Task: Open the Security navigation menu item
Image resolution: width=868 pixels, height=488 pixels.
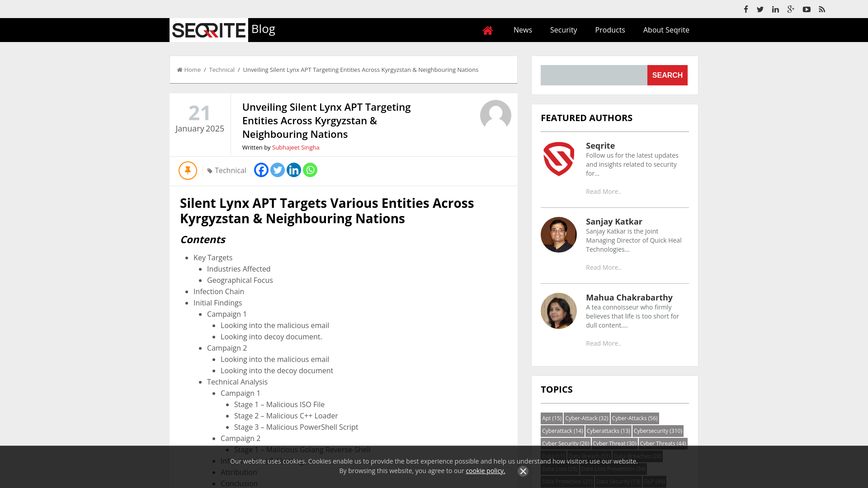Action: coord(563,30)
